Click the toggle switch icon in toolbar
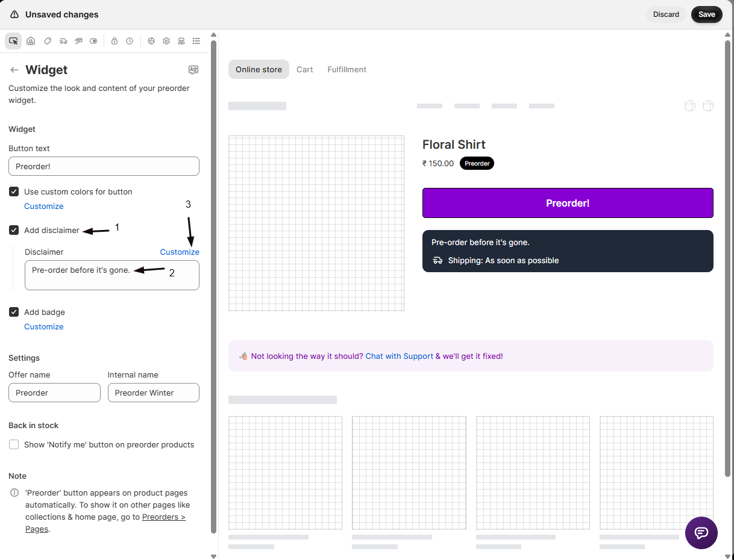Image resolution: width=734 pixels, height=560 pixels. 93,41
